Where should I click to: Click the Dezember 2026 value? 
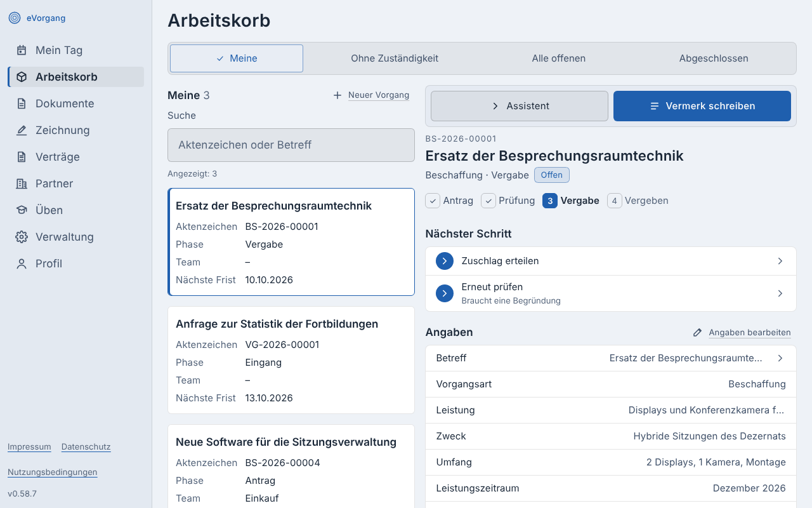tap(749, 488)
